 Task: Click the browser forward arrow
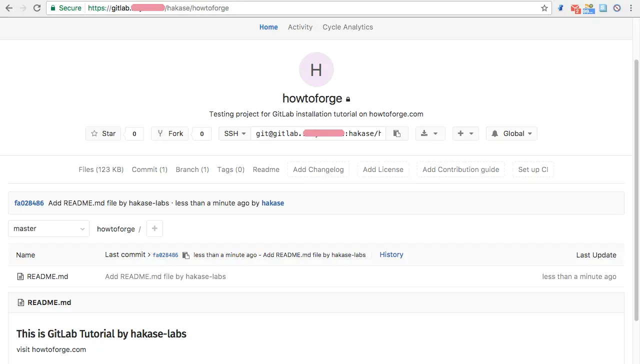[x=23, y=8]
